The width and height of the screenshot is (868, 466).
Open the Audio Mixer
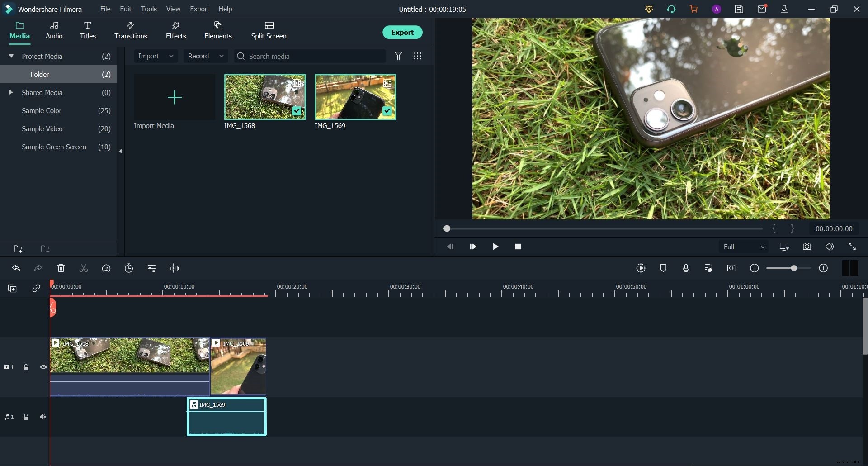(708, 268)
